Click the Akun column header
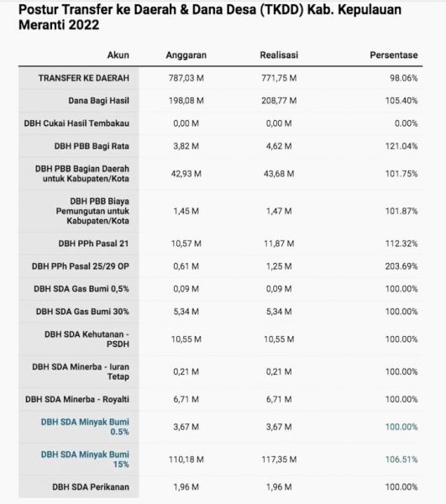 pyautogui.click(x=118, y=55)
